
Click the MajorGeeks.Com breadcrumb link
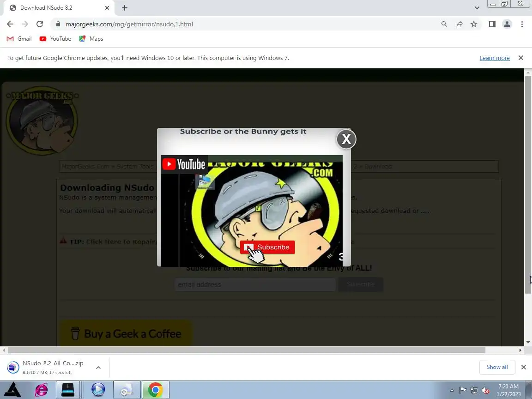[85, 167]
